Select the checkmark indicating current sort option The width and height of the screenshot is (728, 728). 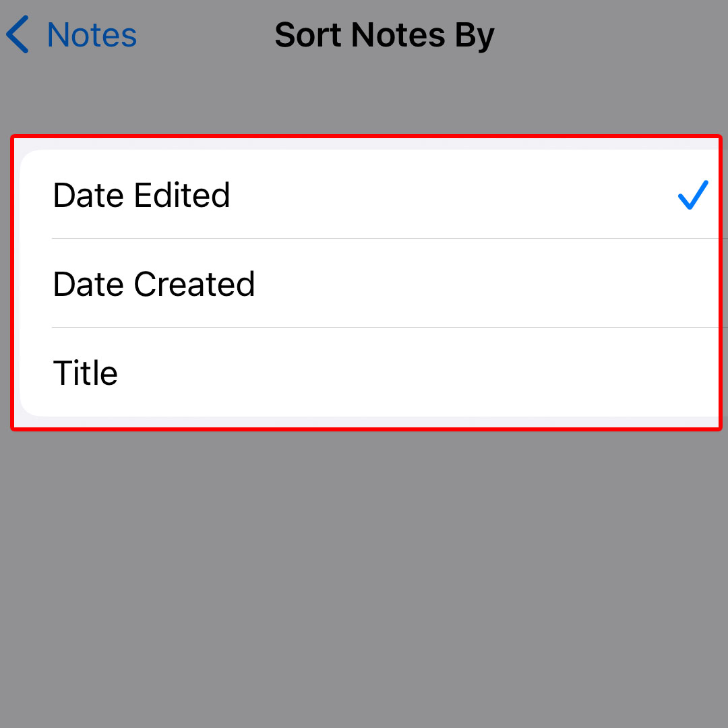pyautogui.click(x=692, y=195)
